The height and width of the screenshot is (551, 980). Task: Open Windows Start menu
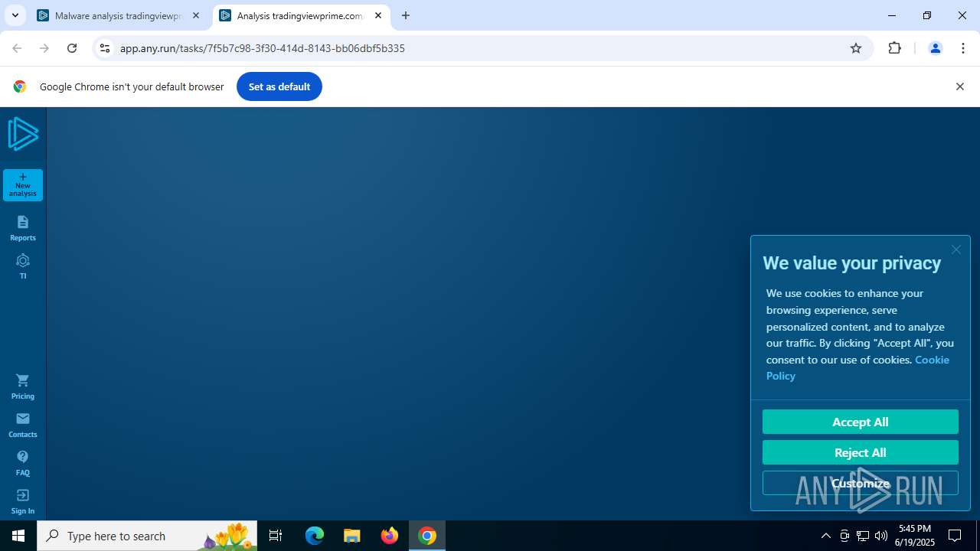(x=18, y=536)
